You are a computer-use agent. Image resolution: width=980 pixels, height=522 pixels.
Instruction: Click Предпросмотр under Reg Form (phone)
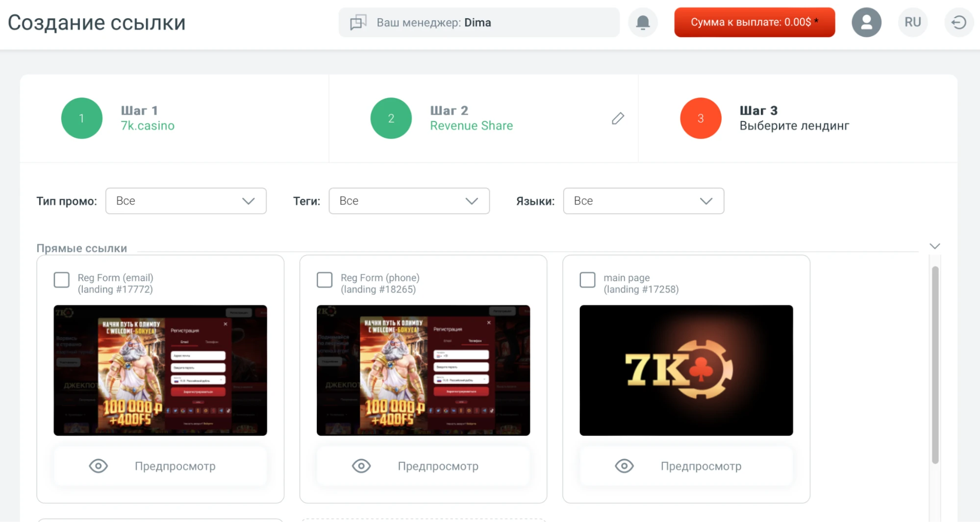tap(423, 466)
